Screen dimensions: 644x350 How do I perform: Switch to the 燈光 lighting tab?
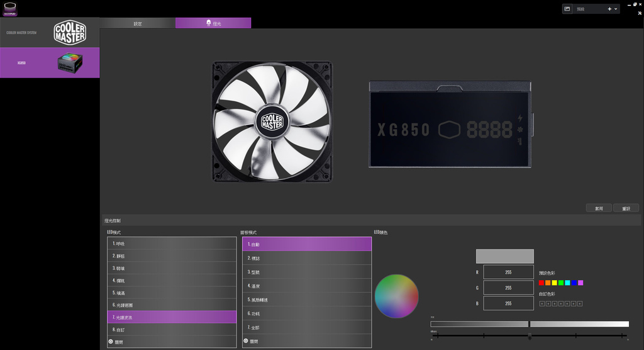pos(213,23)
